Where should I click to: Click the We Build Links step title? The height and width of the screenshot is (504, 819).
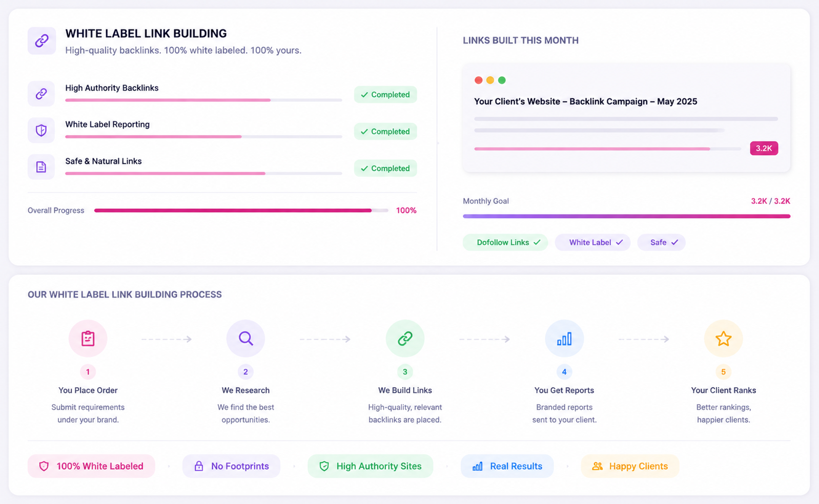pyautogui.click(x=405, y=390)
